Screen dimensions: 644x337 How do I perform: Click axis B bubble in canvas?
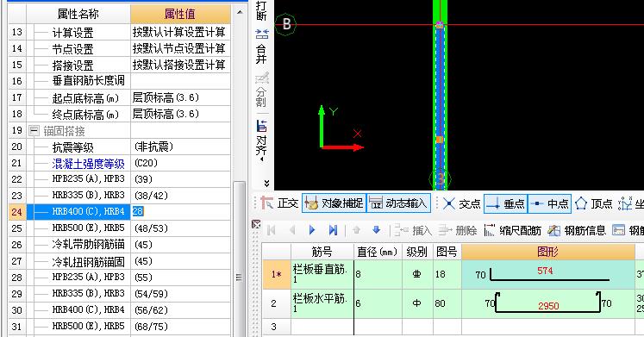coord(285,24)
